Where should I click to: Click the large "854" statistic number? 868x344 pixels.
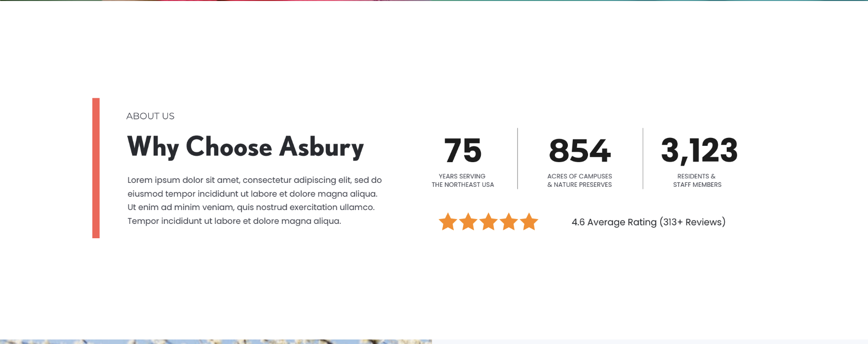[x=580, y=150]
